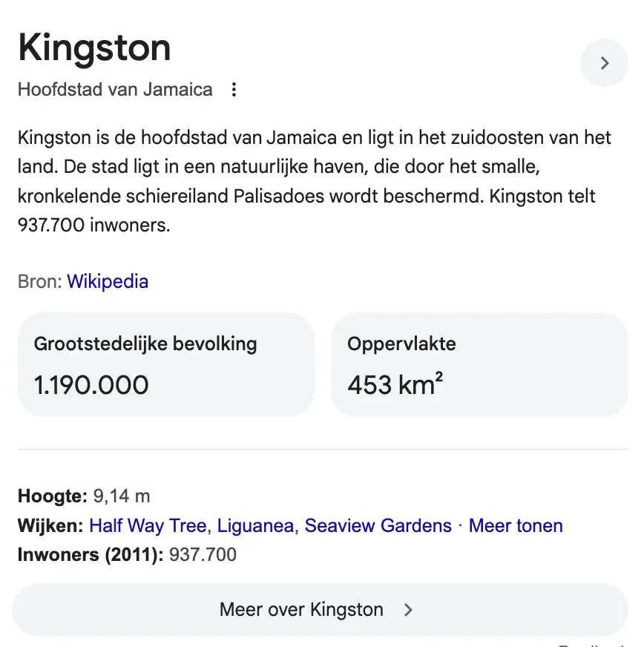Click the Inwoners (2011) entry
Image resolution: width=644 pixels, height=647 pixels.
126,554
